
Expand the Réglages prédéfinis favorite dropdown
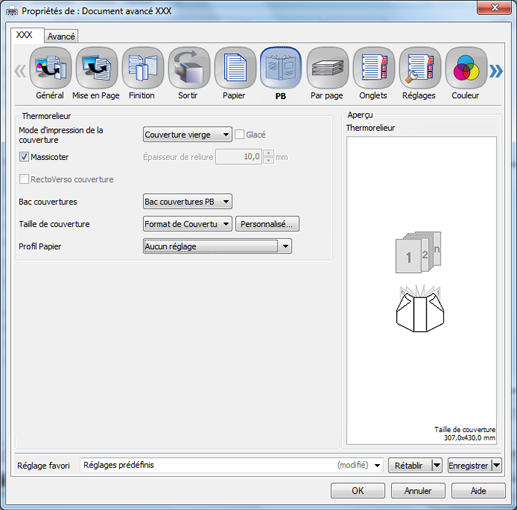377,465
